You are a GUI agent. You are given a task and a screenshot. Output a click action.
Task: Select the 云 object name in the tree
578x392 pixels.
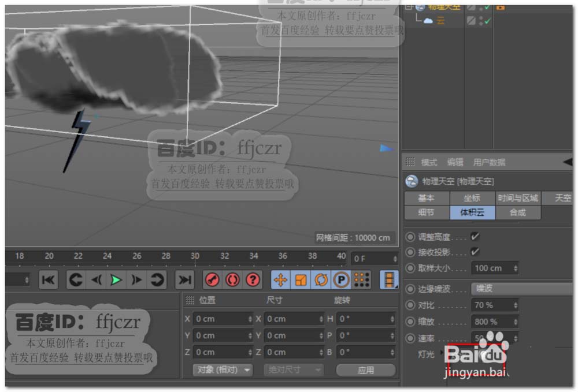point(440,21)
